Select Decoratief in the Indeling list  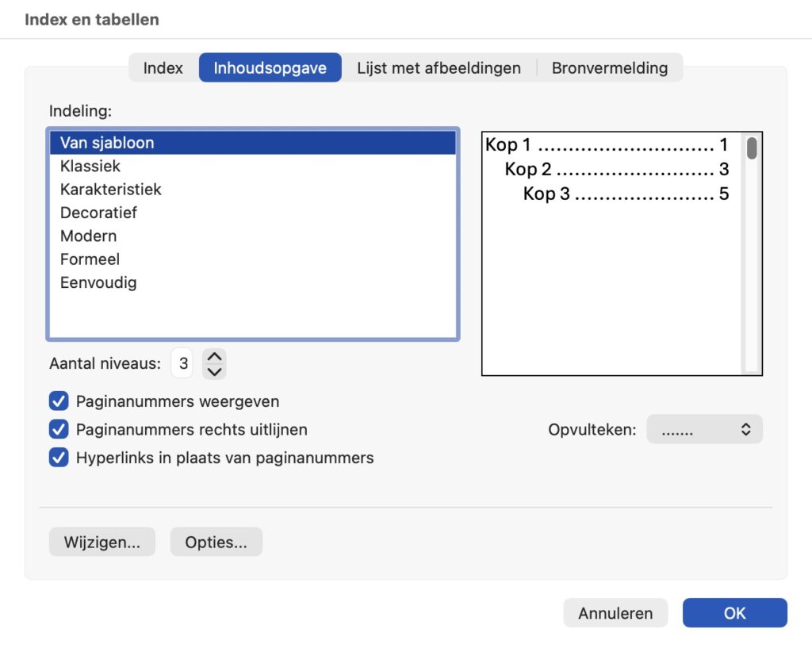coord(98,213)
